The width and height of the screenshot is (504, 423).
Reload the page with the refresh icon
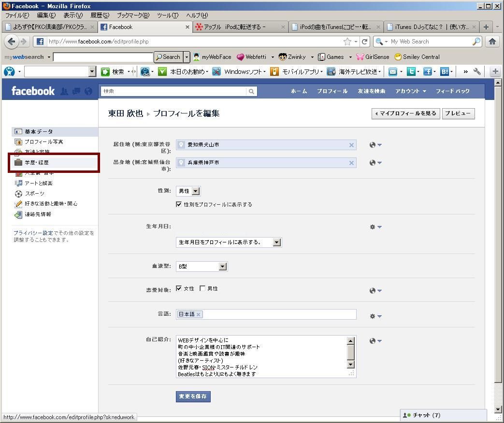tap(364, 42)
